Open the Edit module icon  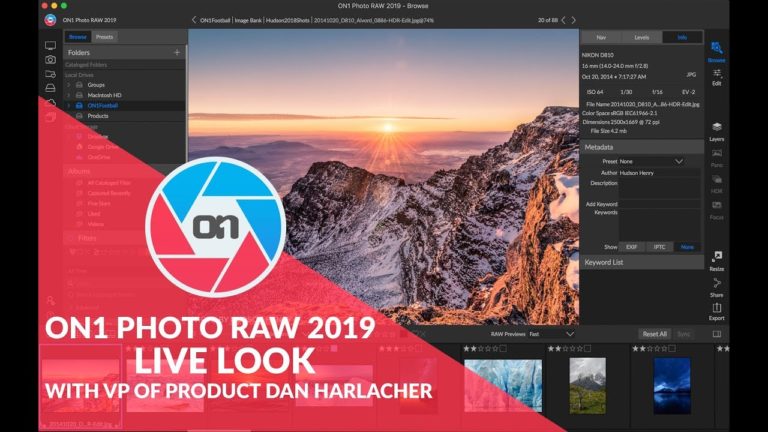coord(717,73)
